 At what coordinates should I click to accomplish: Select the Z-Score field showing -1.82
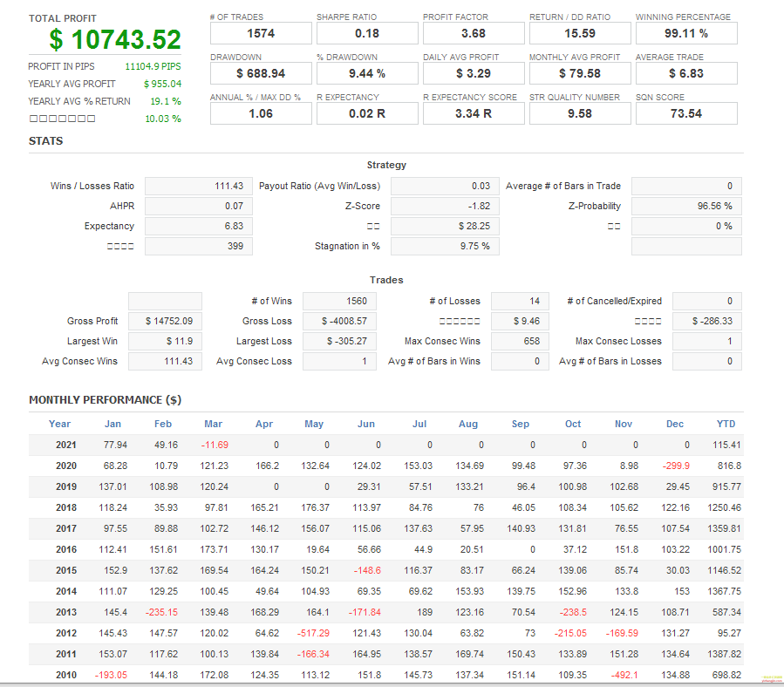(x=445, y=206)
